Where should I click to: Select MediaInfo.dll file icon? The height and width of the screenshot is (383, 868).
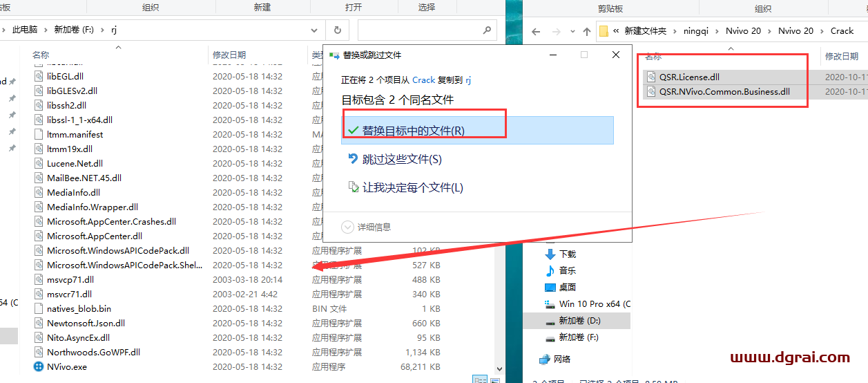(39, 192)
